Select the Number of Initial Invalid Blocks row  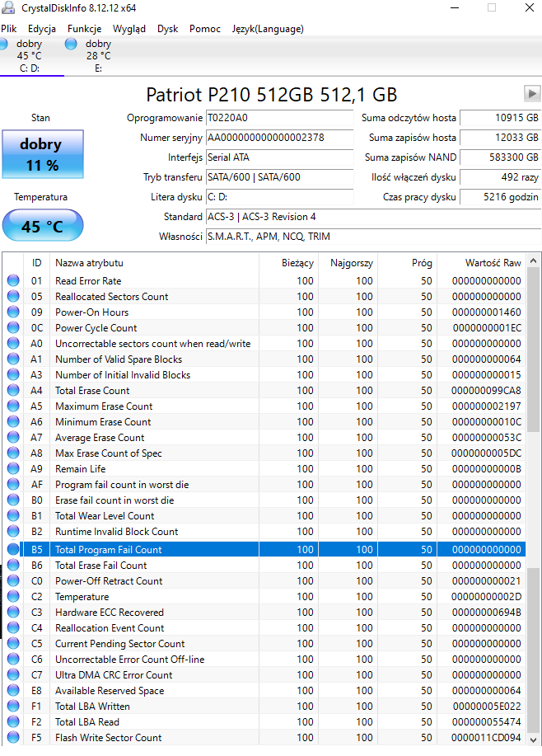[x=264, y=374]
